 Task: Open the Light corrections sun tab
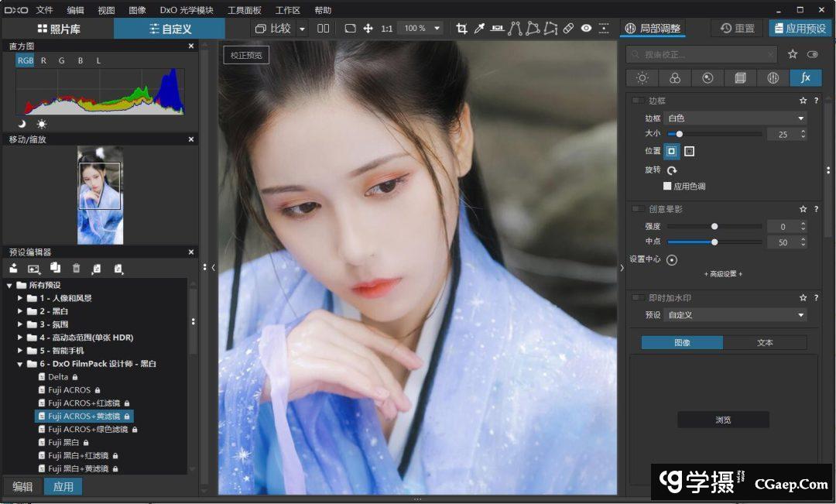(642, 78)
